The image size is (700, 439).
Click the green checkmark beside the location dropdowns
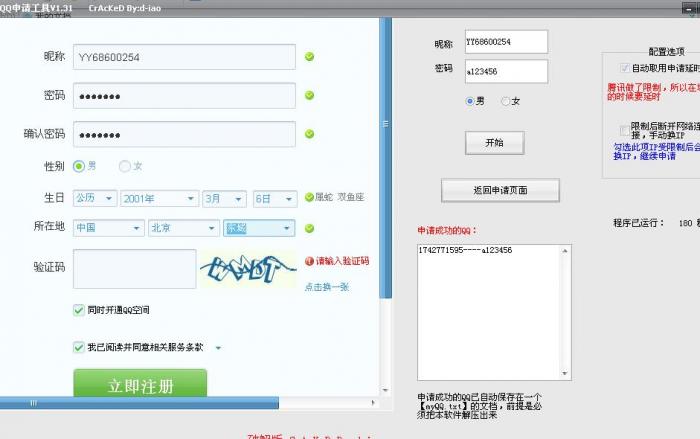[x=309, y=229]
